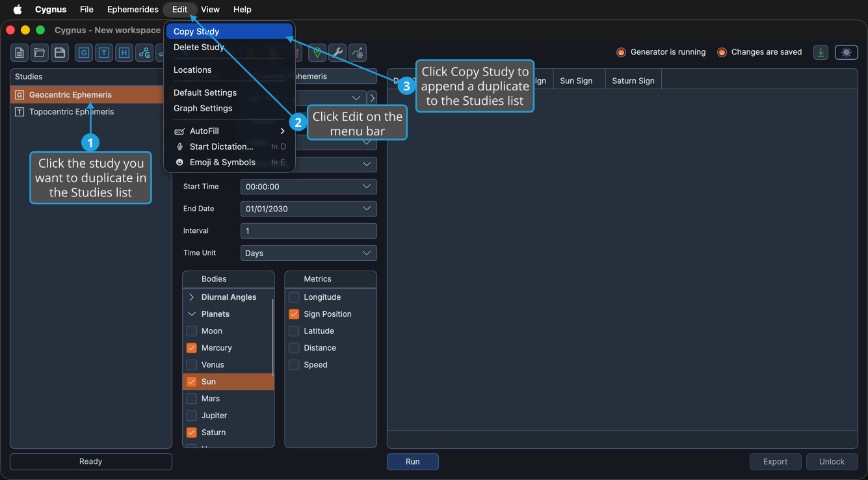Choose Locations from Edit menu
Image resolution: width=868 pixels, height=480 pixels.
click(x=230, y=70)
